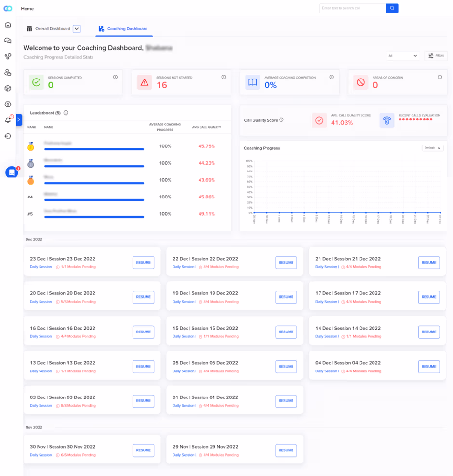This screenshot has width=453, height=476.
Task: Resume Session 03 Dec 2022
Action: [143, 401]
